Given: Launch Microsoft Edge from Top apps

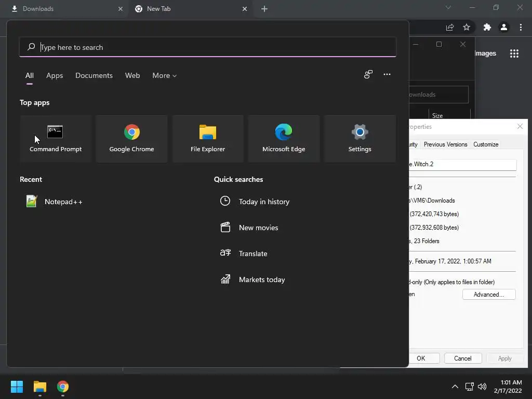Looking at the screenshot, I should 284,139.
